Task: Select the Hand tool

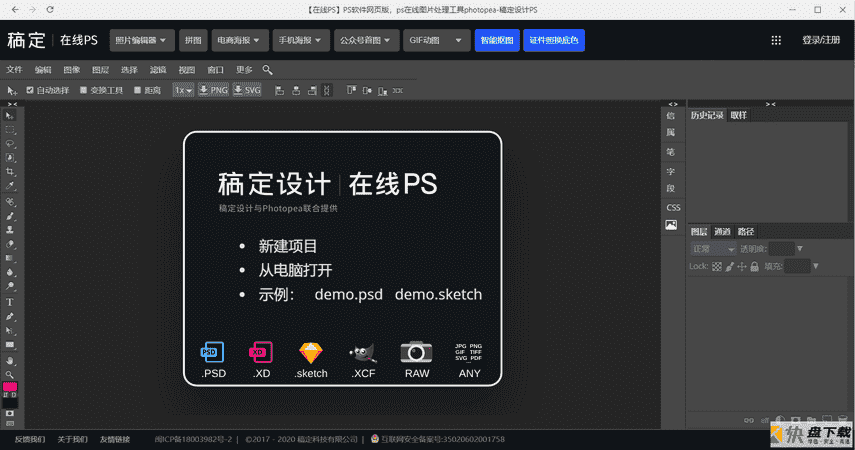Action: pyautogui.click(x=10, y=361)
